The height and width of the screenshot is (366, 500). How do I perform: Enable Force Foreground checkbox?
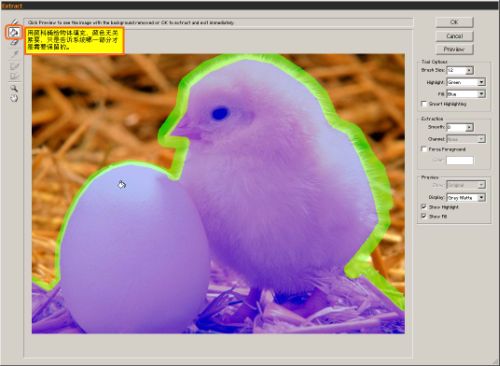click(x=424, y=149)
